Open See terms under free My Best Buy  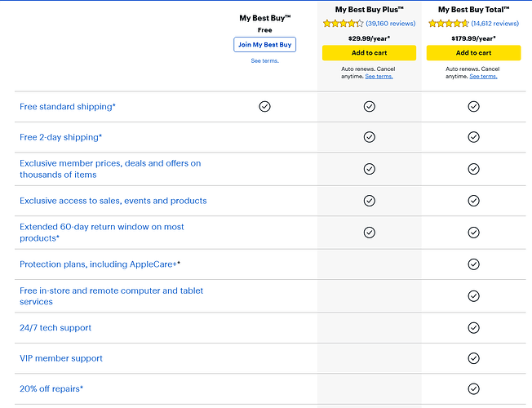click(x=264, y=60)
